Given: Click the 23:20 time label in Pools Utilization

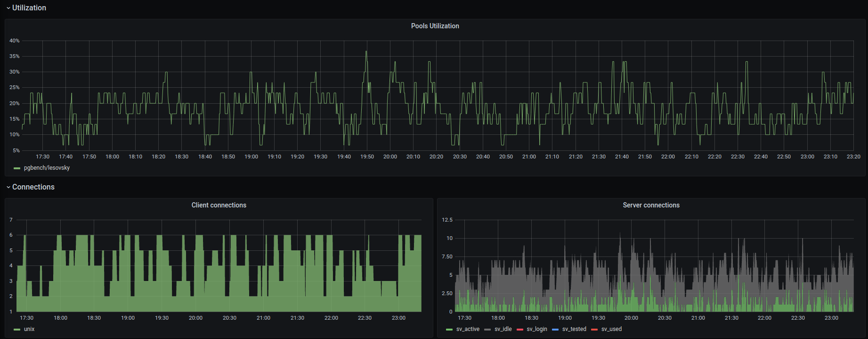Looking at the screenshot, I should tap(853, 157).
